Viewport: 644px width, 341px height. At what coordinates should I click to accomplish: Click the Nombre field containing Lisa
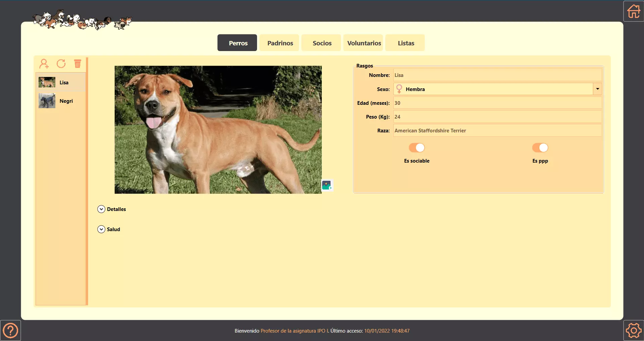pyautogui.click(x=497, y=75)
